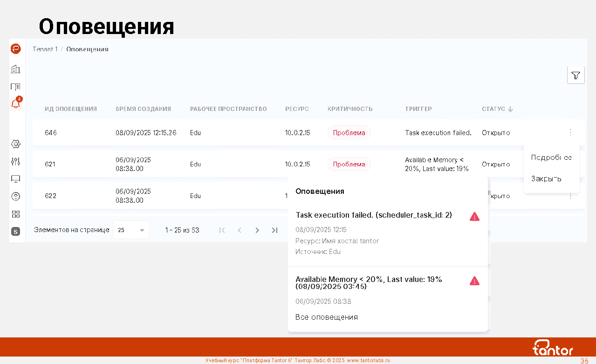Jump to the last page button

[x=274, y=230]
